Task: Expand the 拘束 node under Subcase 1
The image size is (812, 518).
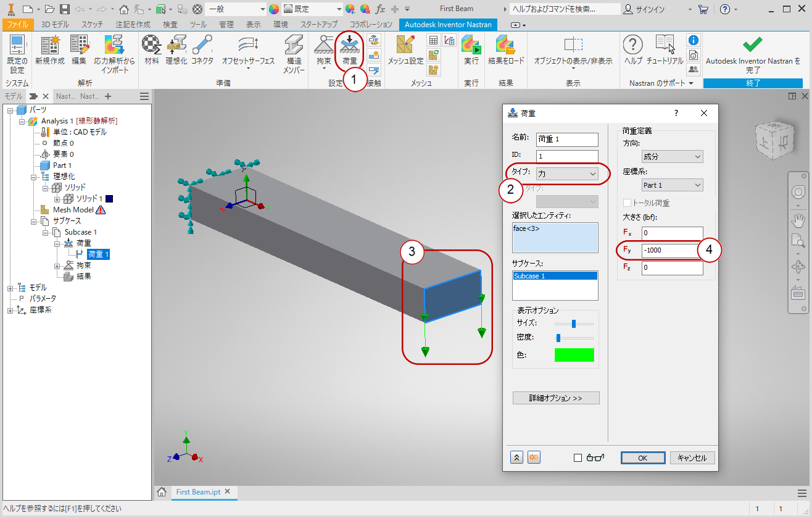Action: [57, 265]
